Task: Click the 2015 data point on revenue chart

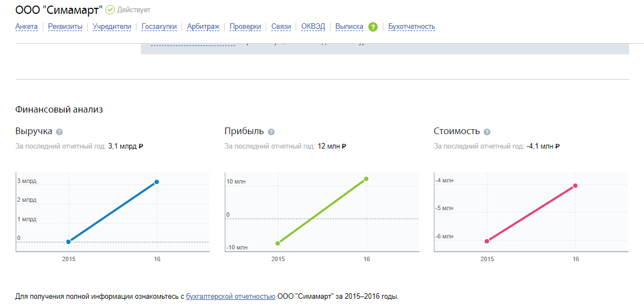Action: tap(68, 242)
